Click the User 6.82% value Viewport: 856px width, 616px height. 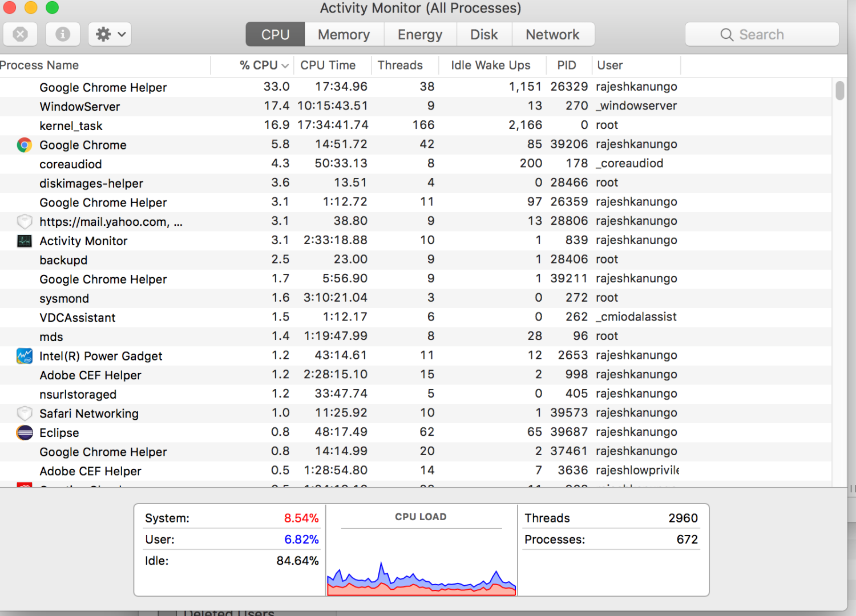click(301, 539)
